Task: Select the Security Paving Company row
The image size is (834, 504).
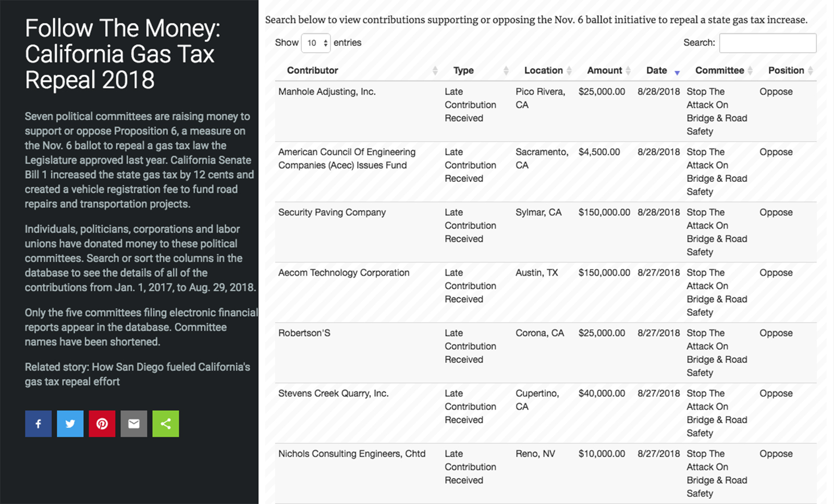Action: point(332,213)
